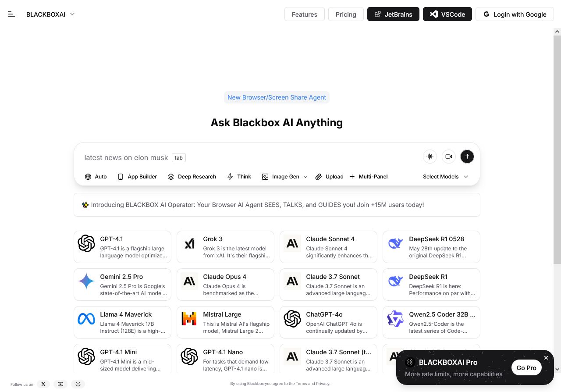The image size is (561, 392).
Task: Select the ChatGPT-4o title
Action: pos(324,314)
